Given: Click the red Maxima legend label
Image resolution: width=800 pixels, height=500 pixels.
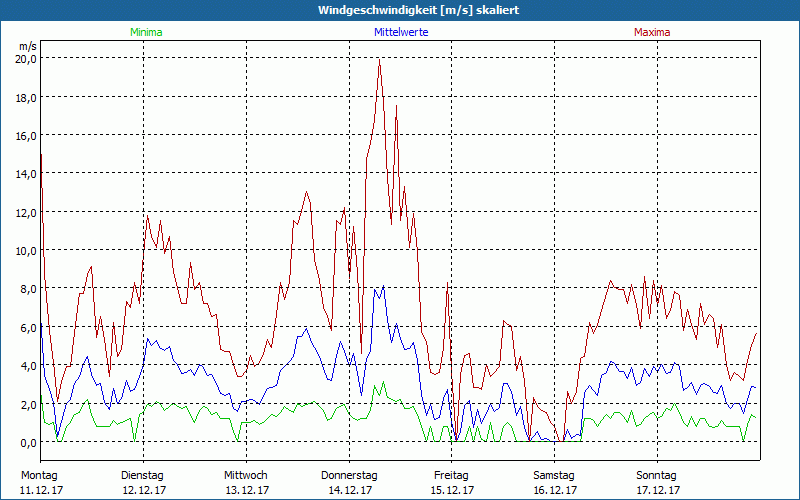Looking at the screenshot, I should 652,32.
